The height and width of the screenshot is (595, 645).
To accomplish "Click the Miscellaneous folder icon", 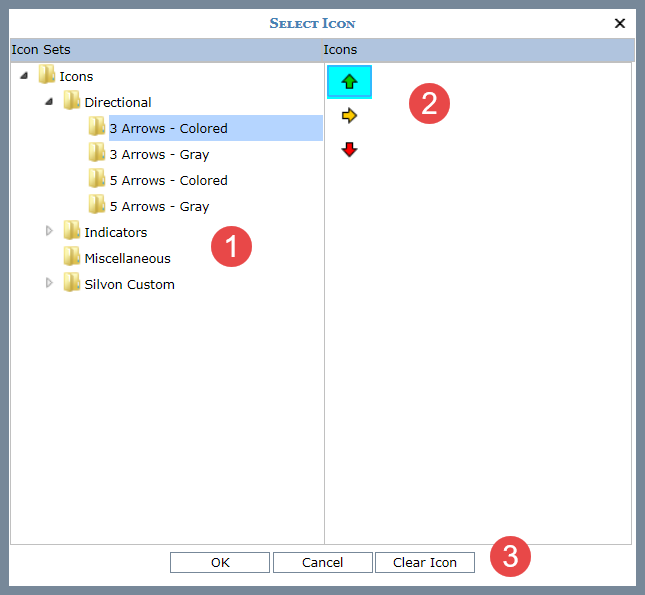I will [x=72, y=257].
